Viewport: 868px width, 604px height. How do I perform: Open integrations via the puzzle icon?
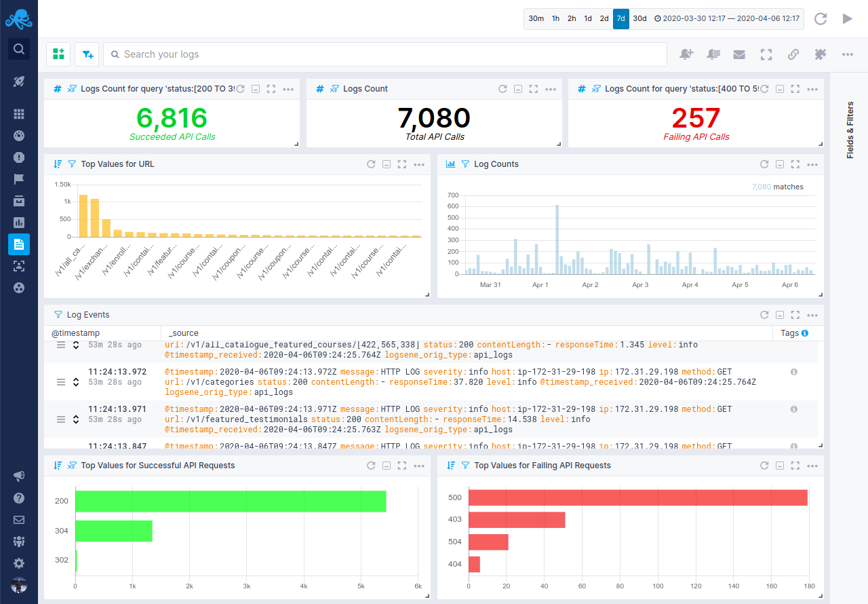(820, 54)
